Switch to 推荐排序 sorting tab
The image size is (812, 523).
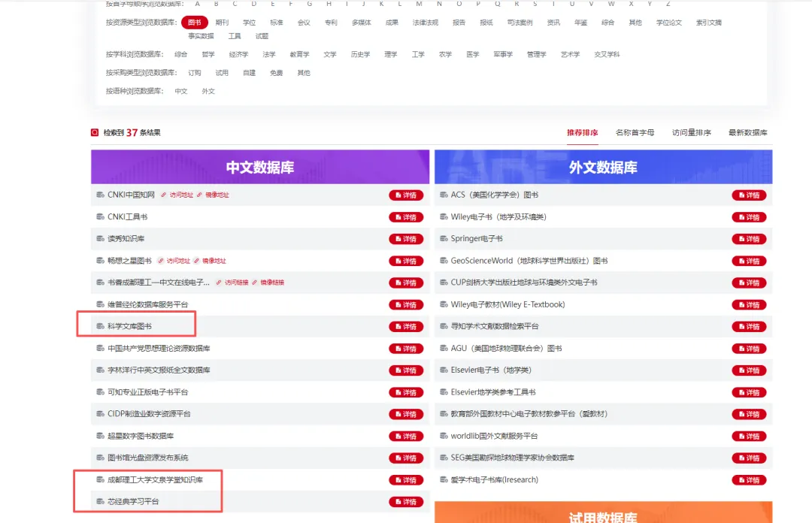click(582, 132)
